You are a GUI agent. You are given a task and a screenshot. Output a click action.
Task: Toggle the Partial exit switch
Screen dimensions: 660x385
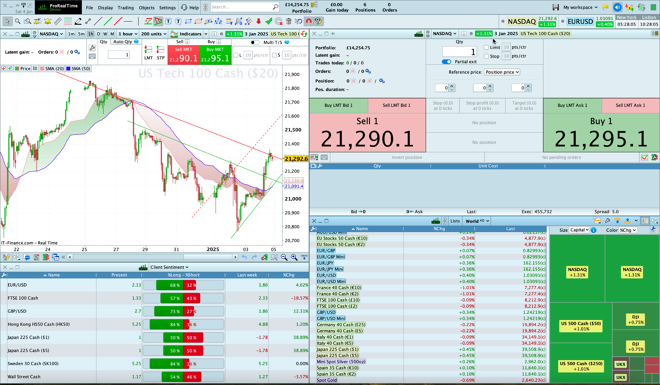[x=447, y=61]
